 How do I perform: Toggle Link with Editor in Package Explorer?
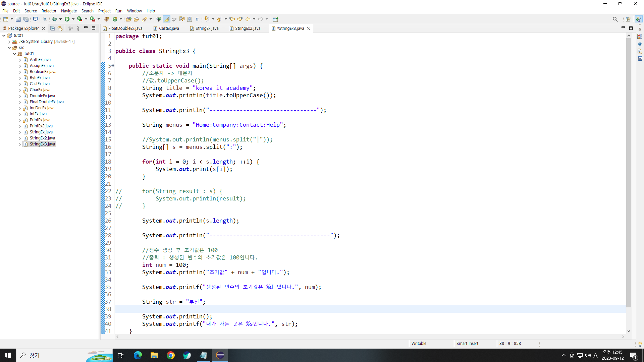(x=60, y=28)
